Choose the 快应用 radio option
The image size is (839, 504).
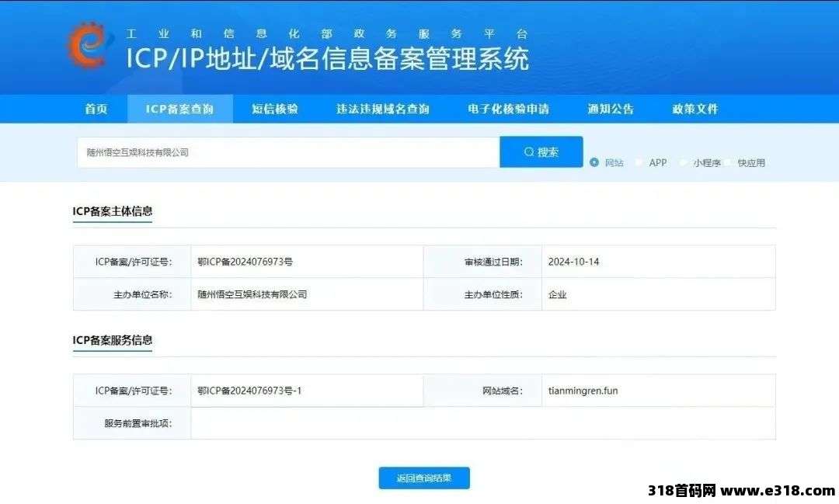coord(728,162)
